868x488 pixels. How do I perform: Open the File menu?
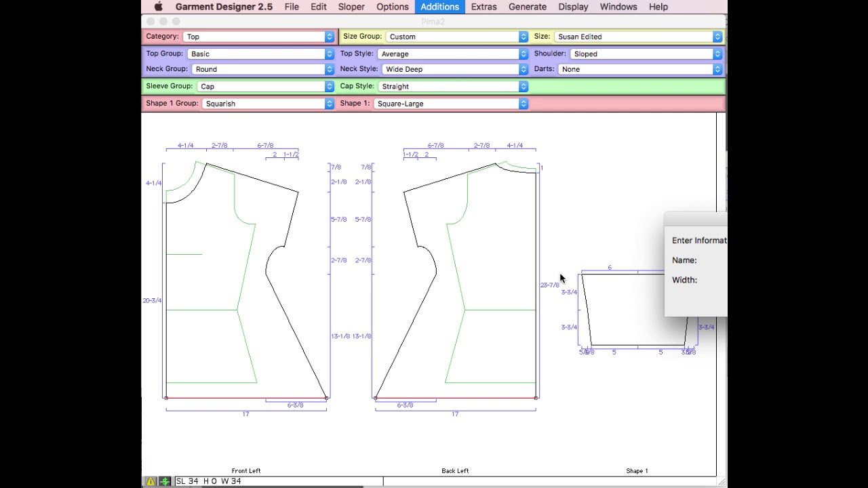292,7
